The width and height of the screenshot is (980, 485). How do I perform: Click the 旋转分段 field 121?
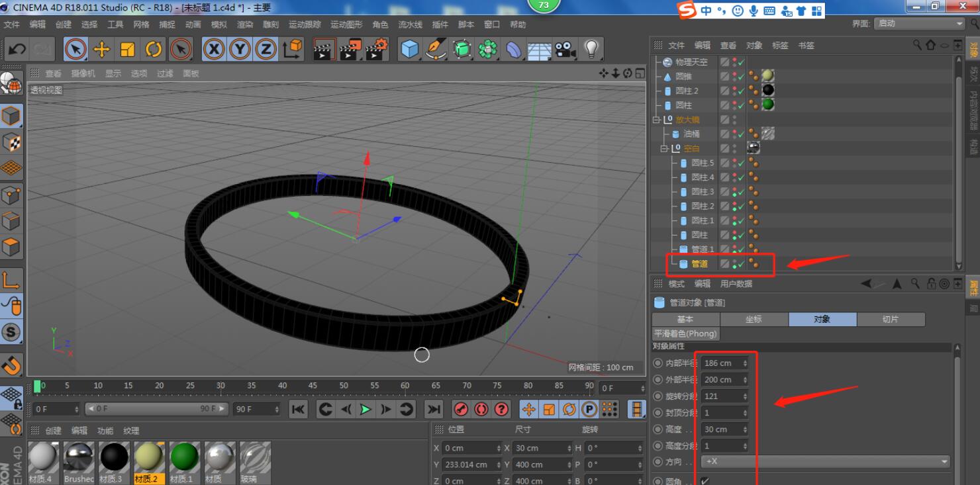(x=725, y=396)
